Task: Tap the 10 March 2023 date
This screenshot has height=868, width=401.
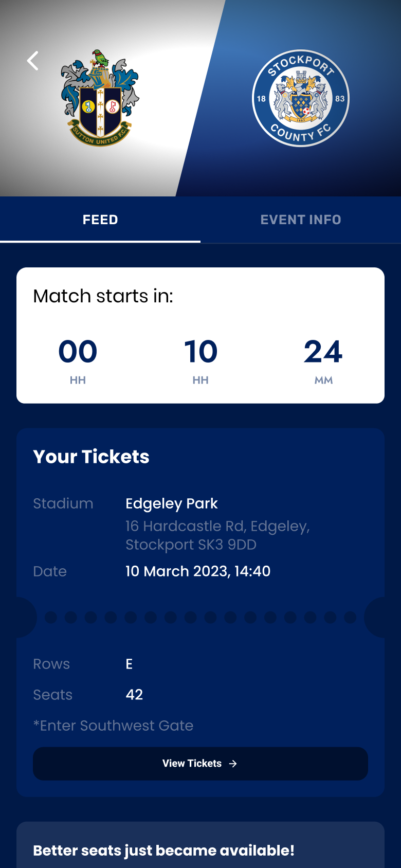Action: (198, 571)
